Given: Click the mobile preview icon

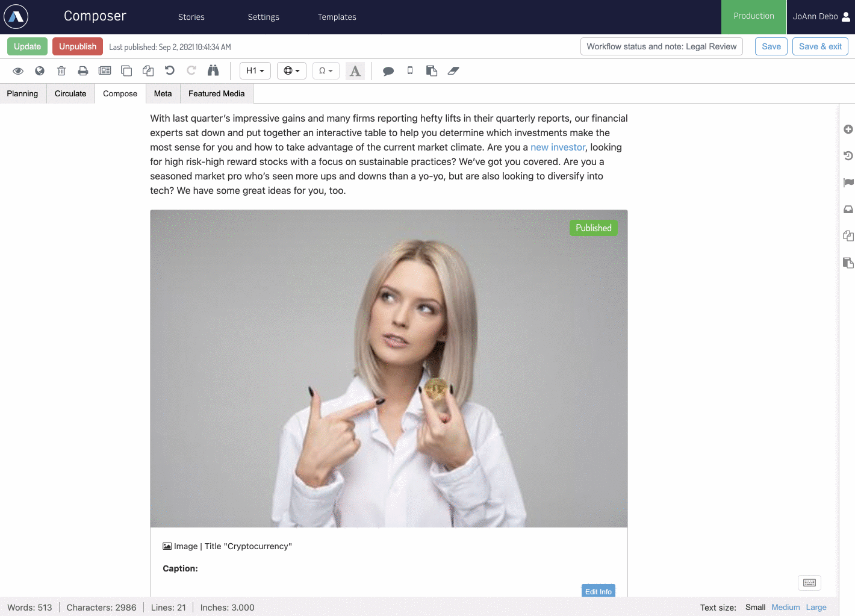Looking at the screenshot, I should [x=410, y=70].
